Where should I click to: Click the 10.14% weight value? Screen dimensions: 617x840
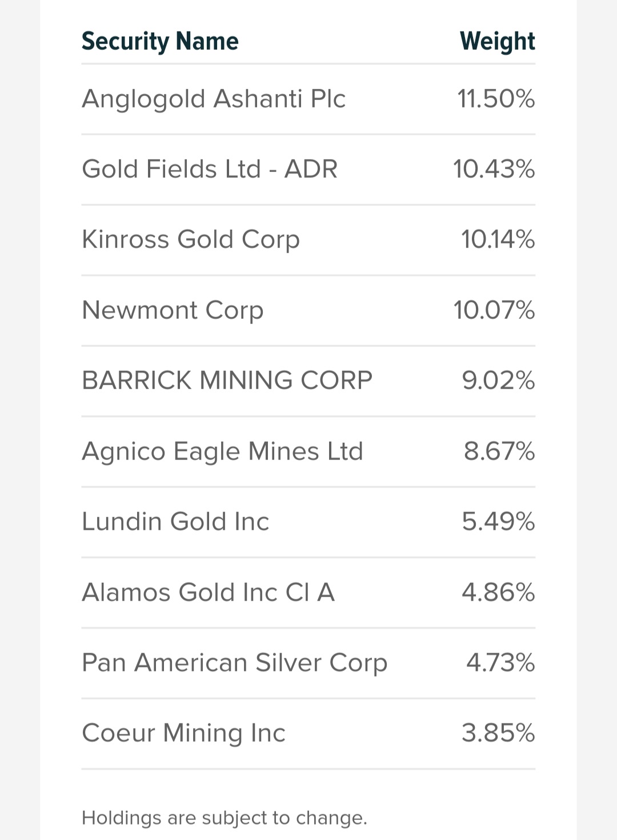pyautogui.click(x=498, y=239)
